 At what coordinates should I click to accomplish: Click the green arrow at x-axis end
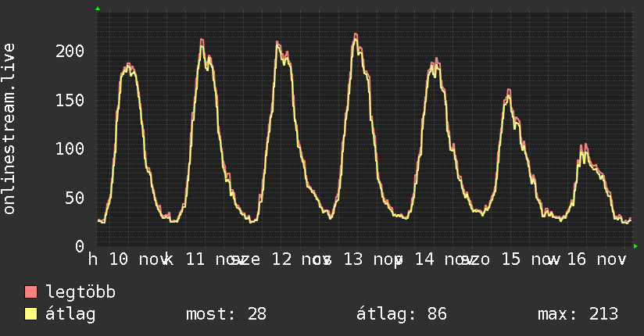coord(635,246)
